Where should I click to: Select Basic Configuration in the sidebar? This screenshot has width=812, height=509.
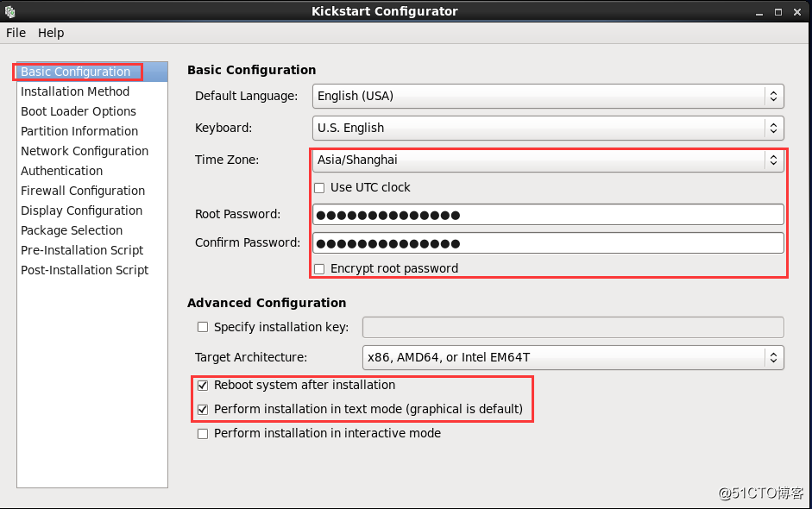tap(92, 72)
